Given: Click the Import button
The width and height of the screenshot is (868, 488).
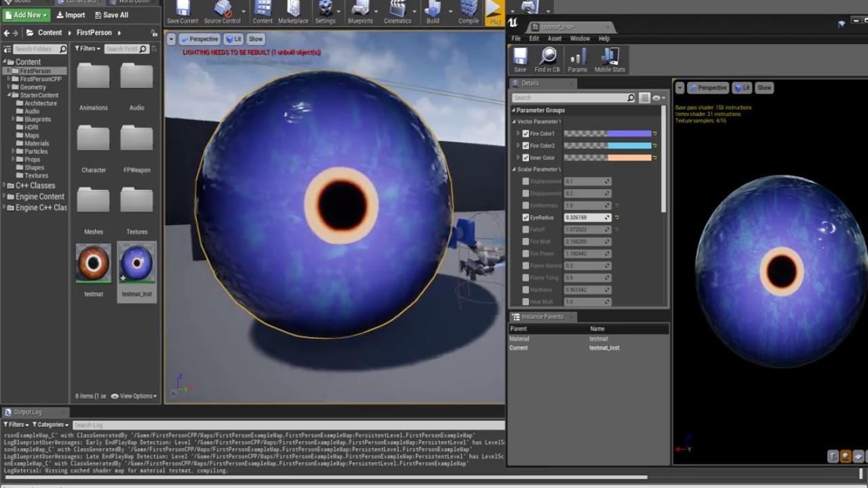Looking at the screenshot, I should point(71,15).
